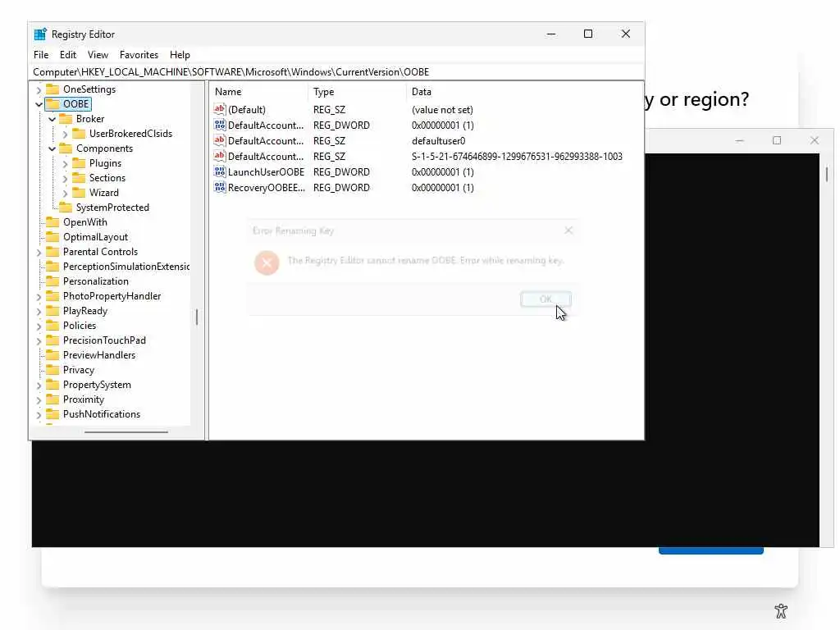Select the PerceptionSimulationExtensions key
The height and width of the screenshot is (630, 840).
pyautogui.click(x=126, y=267)
